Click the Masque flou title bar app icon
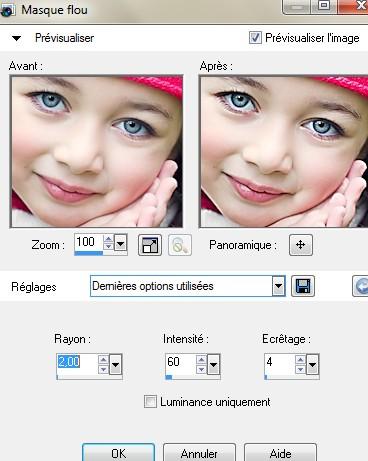This screenshot has height=461, width=368. [x=7, y=10]
